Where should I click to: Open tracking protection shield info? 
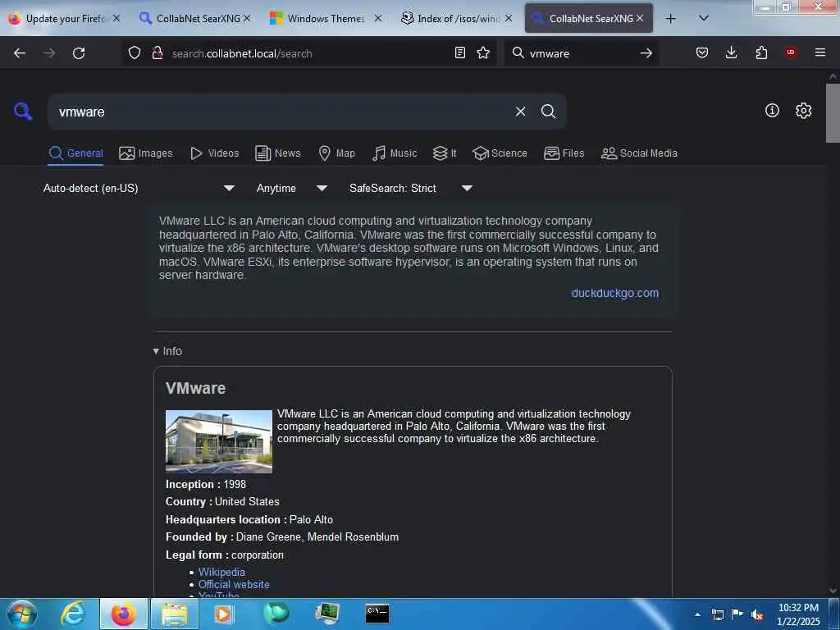135,52
